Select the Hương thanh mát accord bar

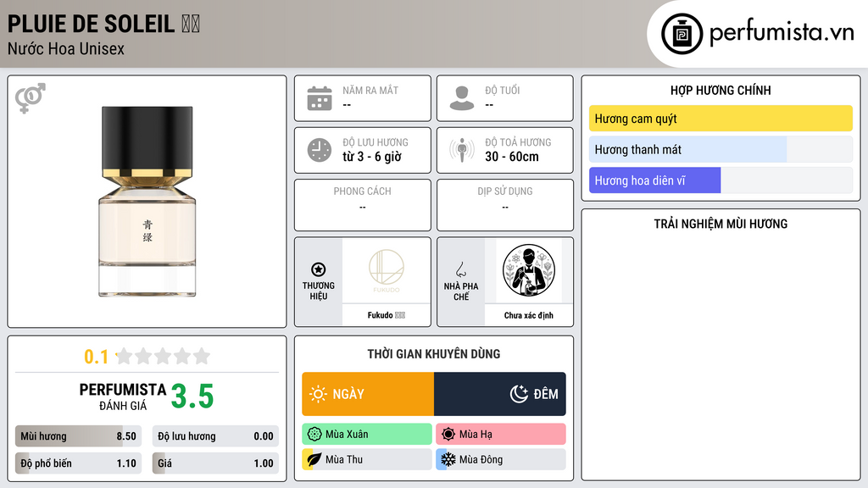tap(721, 149)
